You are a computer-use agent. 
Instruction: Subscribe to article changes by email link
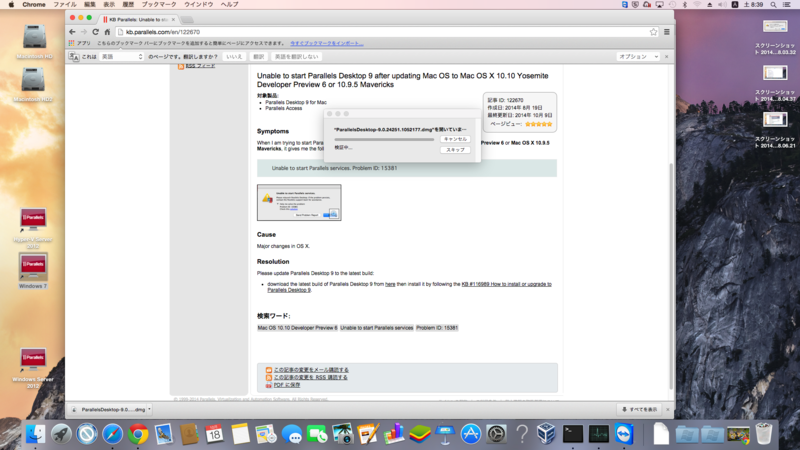tap(311, 370)
